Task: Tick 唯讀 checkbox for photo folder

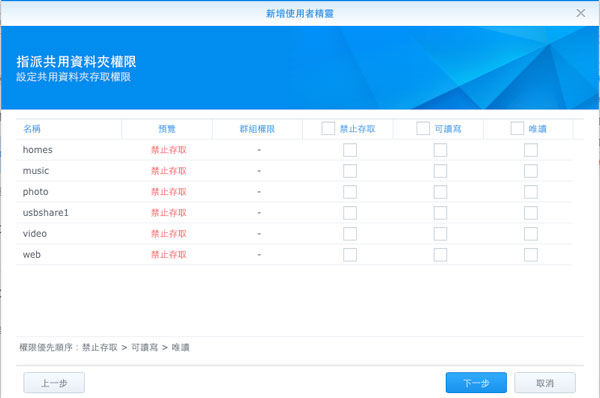Action: [x=531, y=192]
